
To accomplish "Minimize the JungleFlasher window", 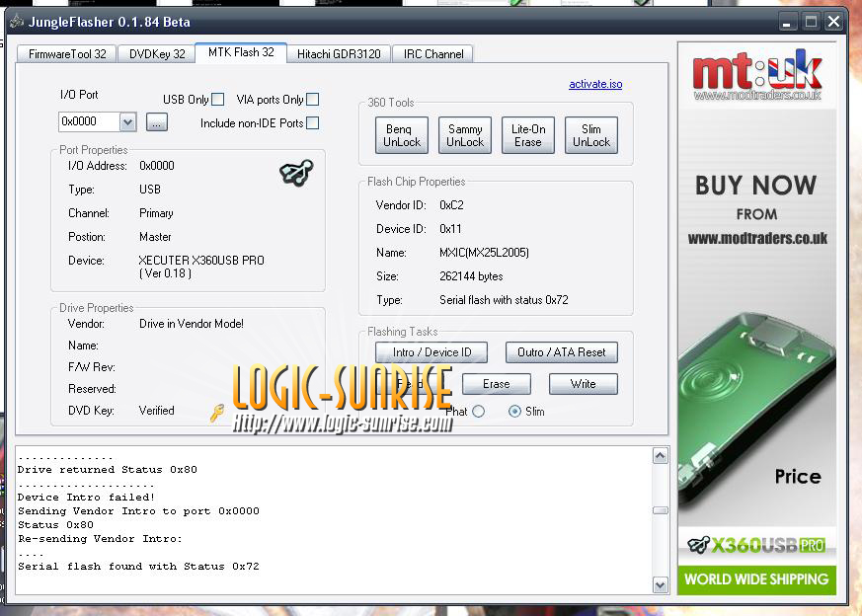I will 787,22.
